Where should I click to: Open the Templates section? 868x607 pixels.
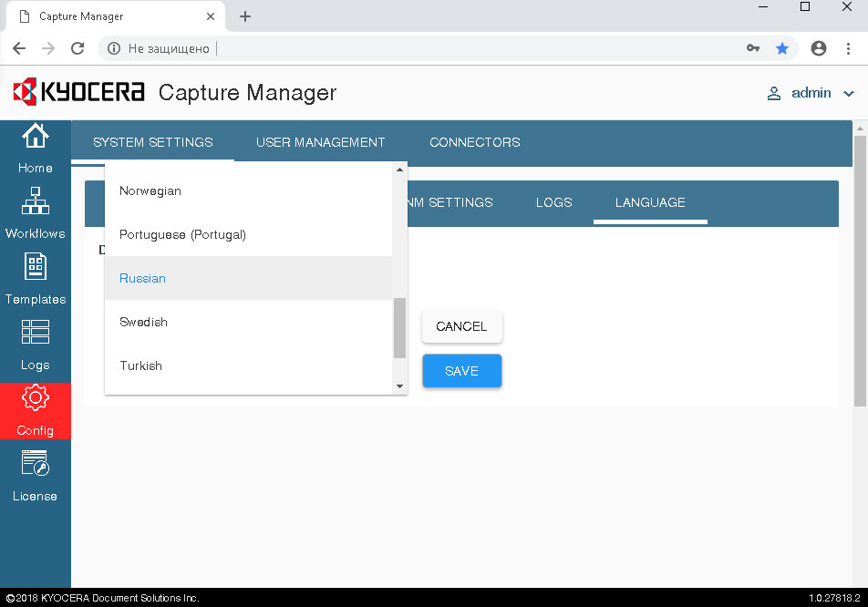click(36, 279)
